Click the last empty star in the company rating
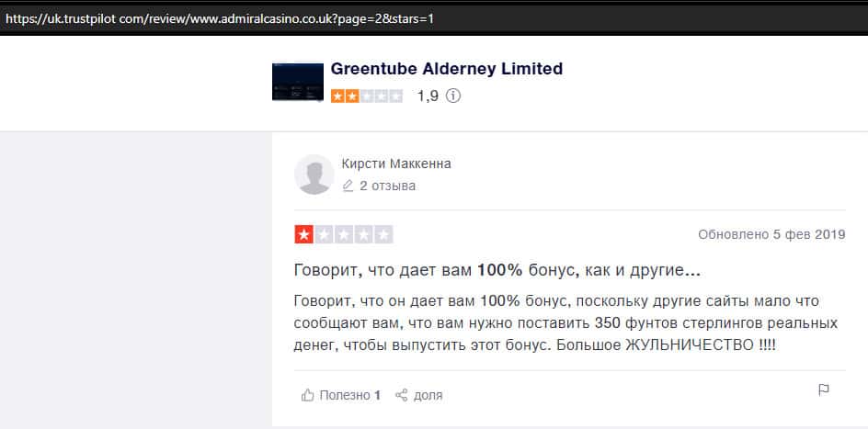 [395, 96]
